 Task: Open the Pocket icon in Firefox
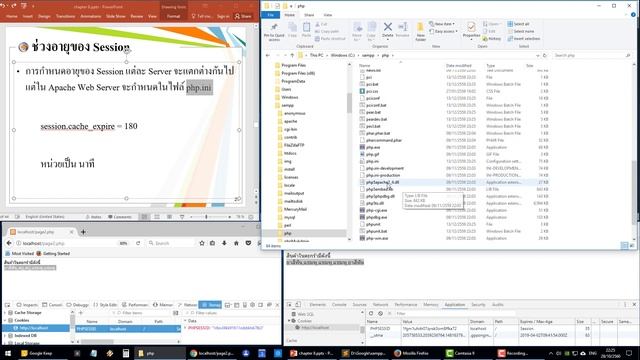248,243
